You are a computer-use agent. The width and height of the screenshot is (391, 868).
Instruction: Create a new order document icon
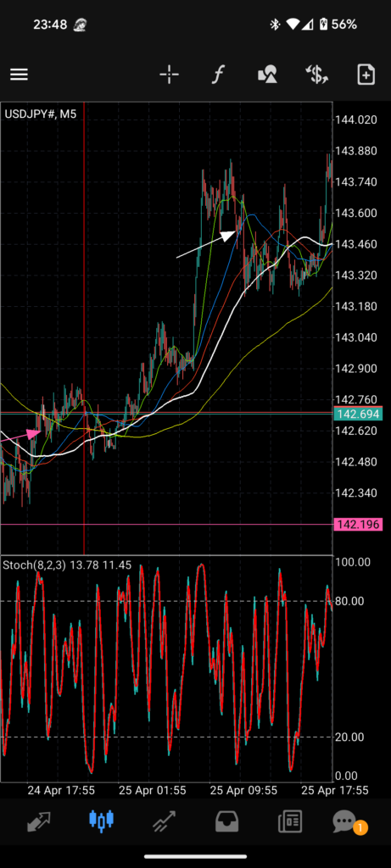coord(366,75)
